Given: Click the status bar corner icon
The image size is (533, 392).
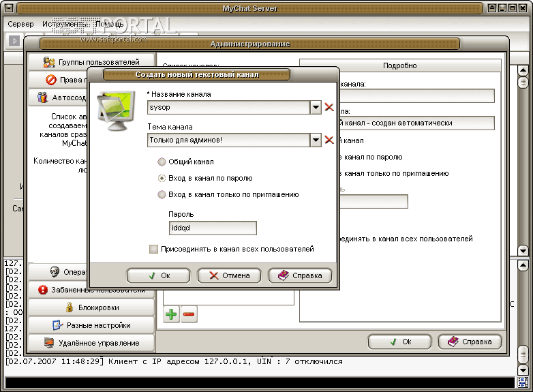Looking at the screenshot, I should tap(523, 382).
